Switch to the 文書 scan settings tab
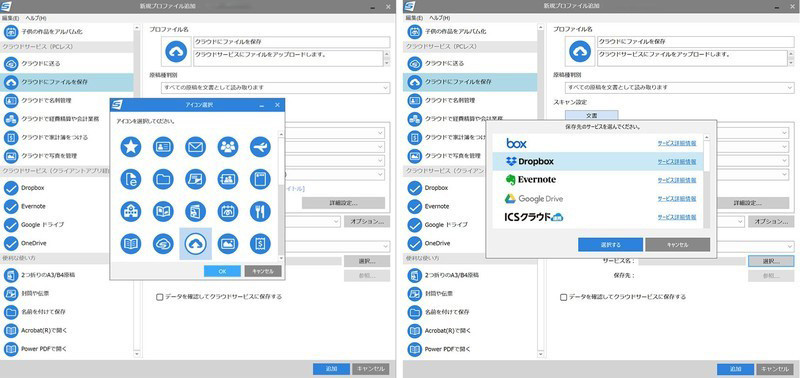This screenshot has width=800, height=378. point(591,115)
